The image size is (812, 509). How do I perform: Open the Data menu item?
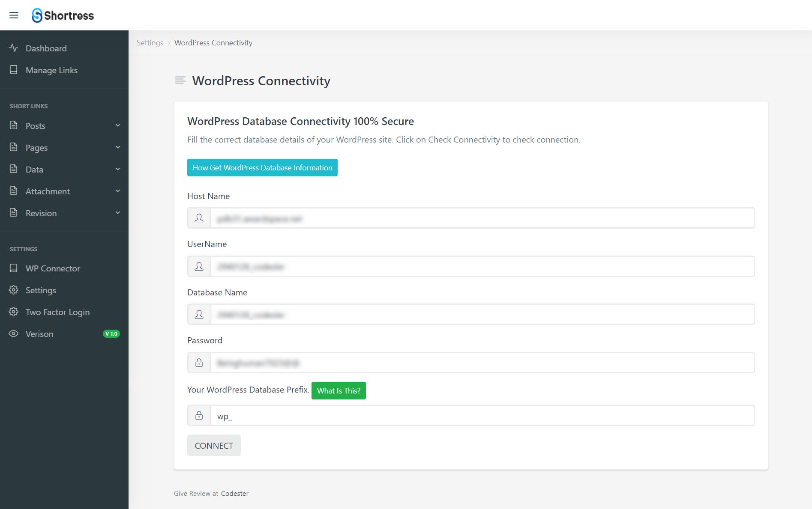coord(34,170)
